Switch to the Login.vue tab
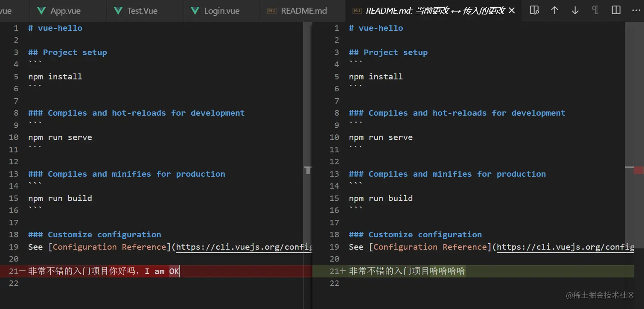The height and width of the screenshot is (309, 644). point(221,11)
